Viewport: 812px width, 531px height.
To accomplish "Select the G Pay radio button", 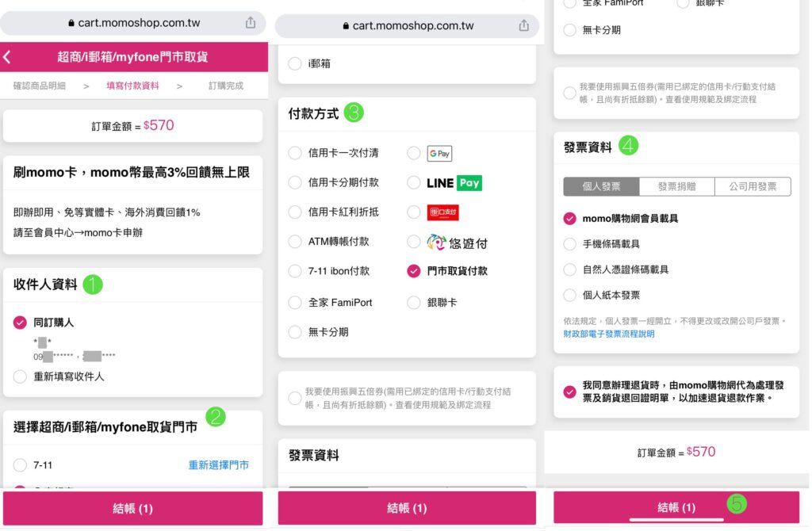I will (x=413, y=153).
